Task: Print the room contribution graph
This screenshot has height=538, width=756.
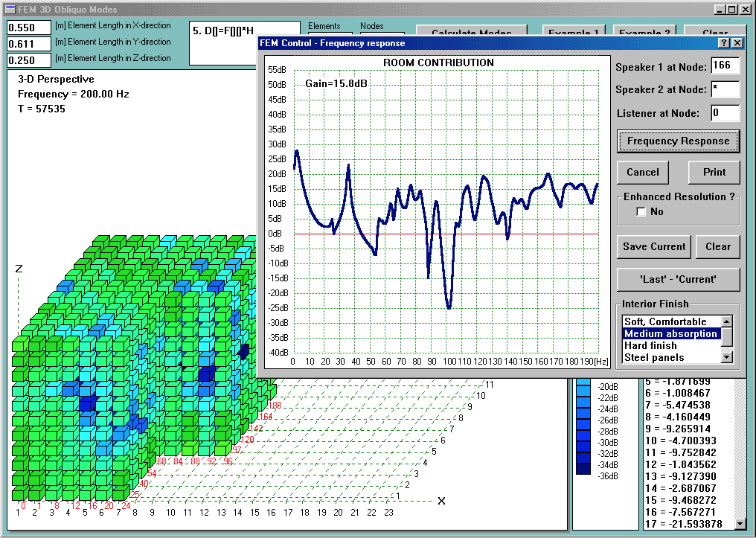Action: (714, 173)
